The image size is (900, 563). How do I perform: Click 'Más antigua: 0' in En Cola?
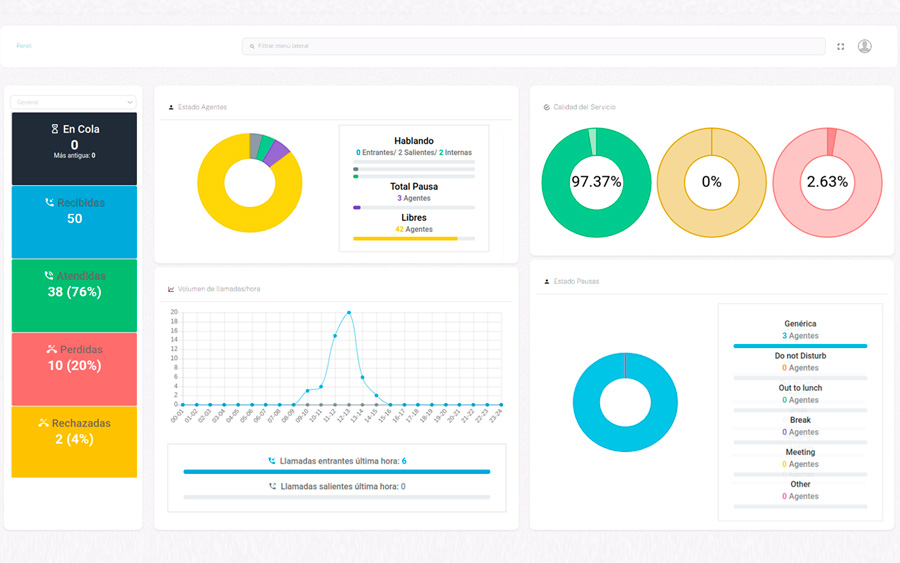(x=75, y=156)
